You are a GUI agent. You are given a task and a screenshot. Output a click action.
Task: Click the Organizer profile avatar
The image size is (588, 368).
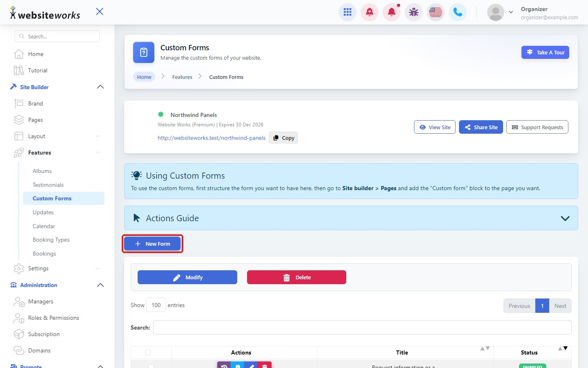pos(496,12)
